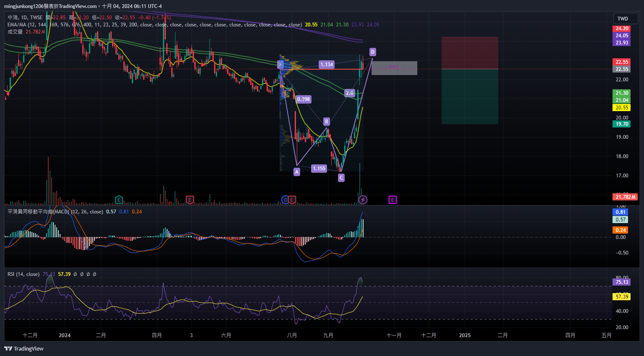Click the 2024 time axis label
This screenshot has height=356, width=644.
tap(65, 335)
